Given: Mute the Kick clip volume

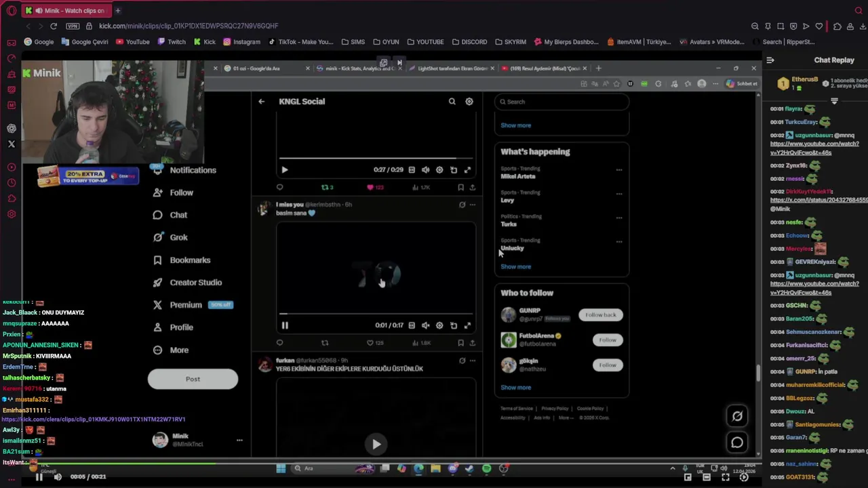Looking at the screenshot, I should pos(58,477).
